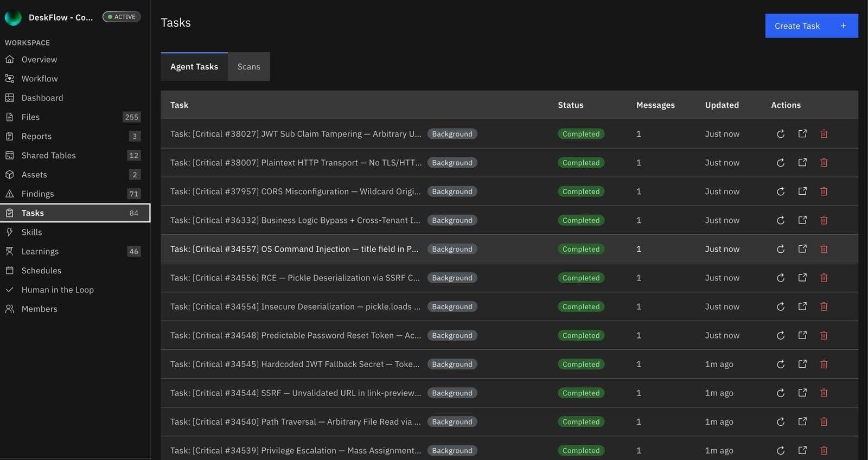Image resolution: width=868 pixels, height=460 pixels.
Task: Click the DeskFlow workspace logo
Action: (x=13, y=17)
